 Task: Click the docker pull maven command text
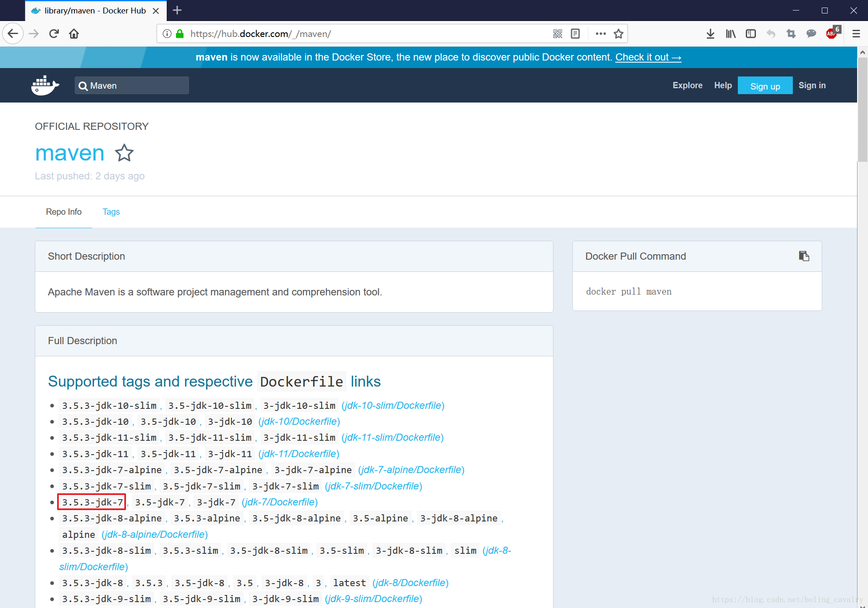629,292
